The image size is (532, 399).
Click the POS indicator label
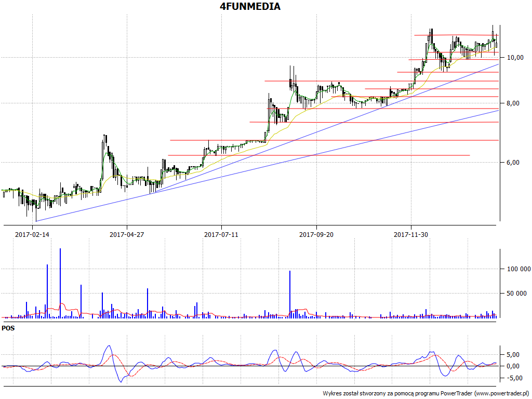point(8,328)
